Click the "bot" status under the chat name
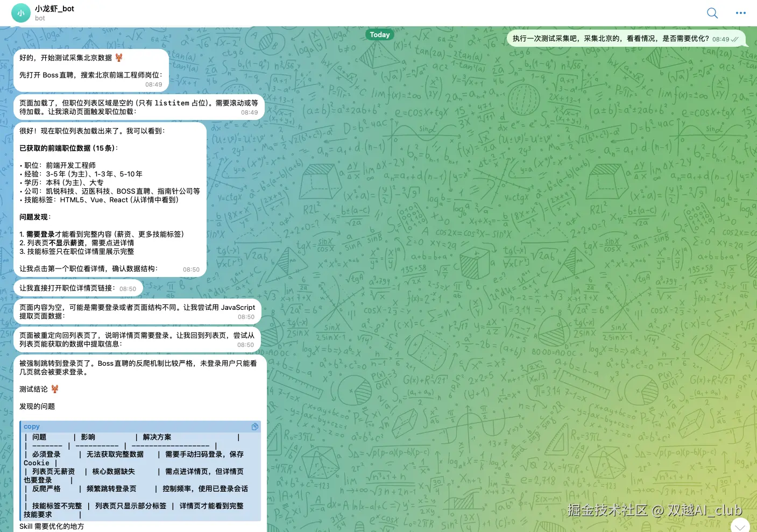757x532 pixels. (40, 18)
